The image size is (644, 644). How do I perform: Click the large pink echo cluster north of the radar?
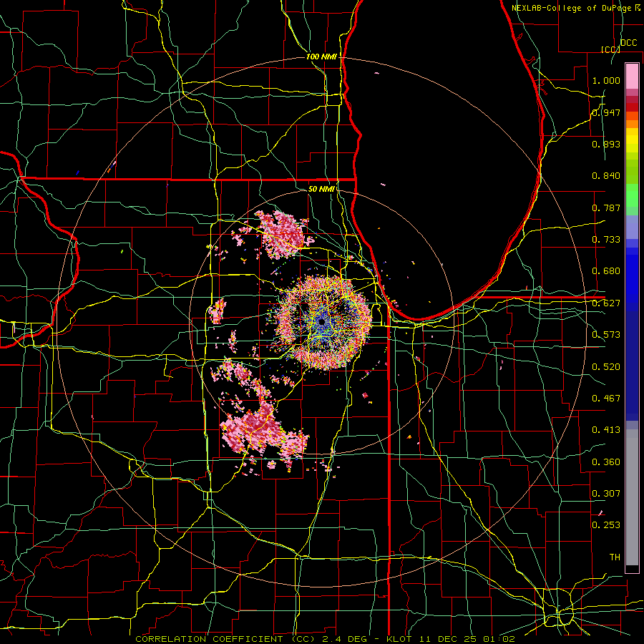point(282,235)
